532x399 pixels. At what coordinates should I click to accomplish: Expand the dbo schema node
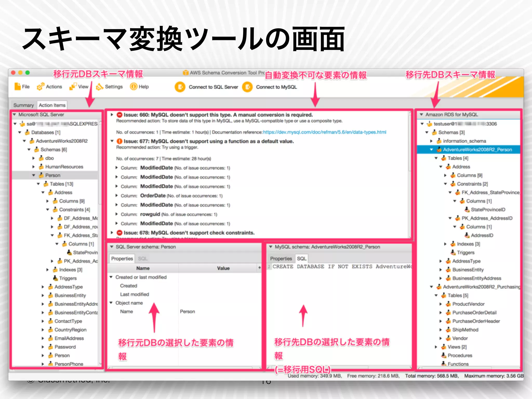[34, 158]
